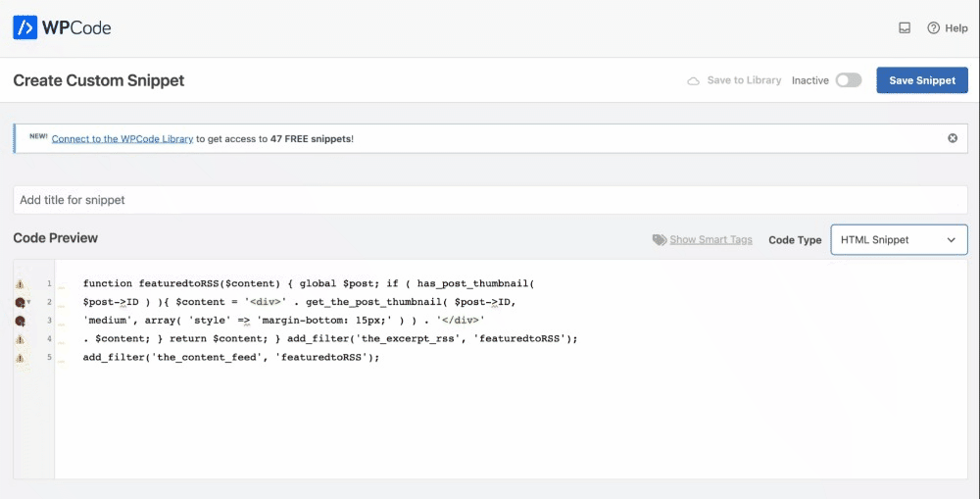Collapse code fold arrow on line 2
This screenshot has height=499, width=980.
pyautogui.click(x=29, y=302)
